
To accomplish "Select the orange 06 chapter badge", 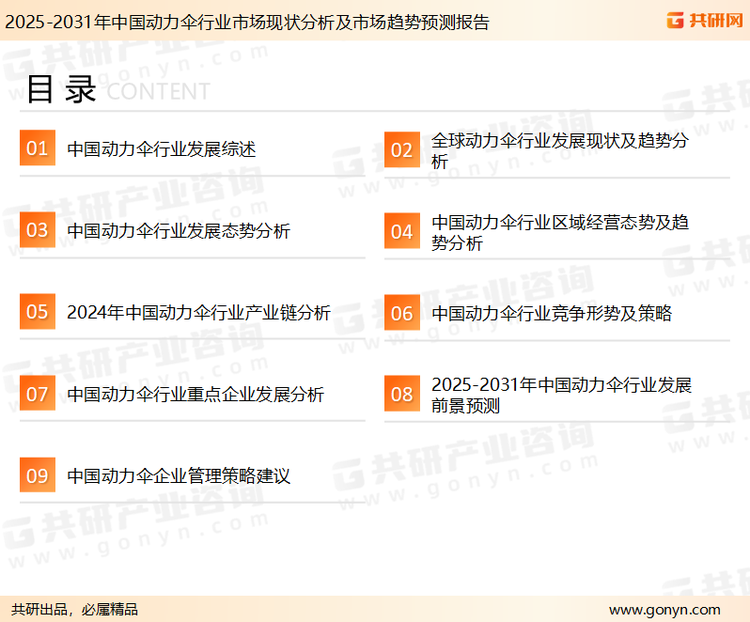I will coord(402,313).
